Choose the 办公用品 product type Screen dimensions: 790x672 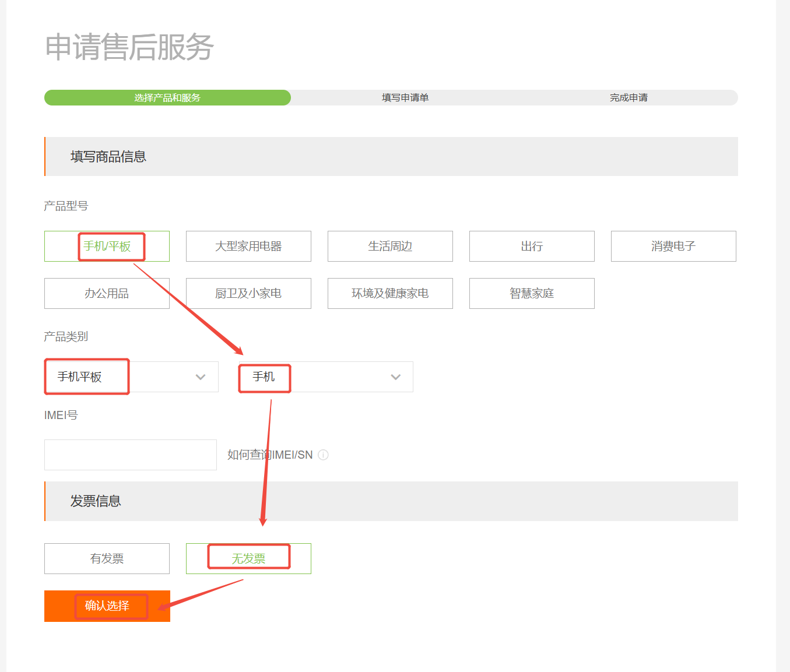pyautogui.click(x=107, y=294)
